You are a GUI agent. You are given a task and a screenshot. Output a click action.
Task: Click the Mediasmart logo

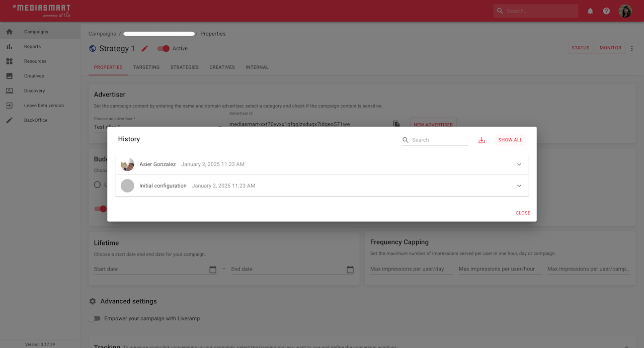[x=41, y=11]
